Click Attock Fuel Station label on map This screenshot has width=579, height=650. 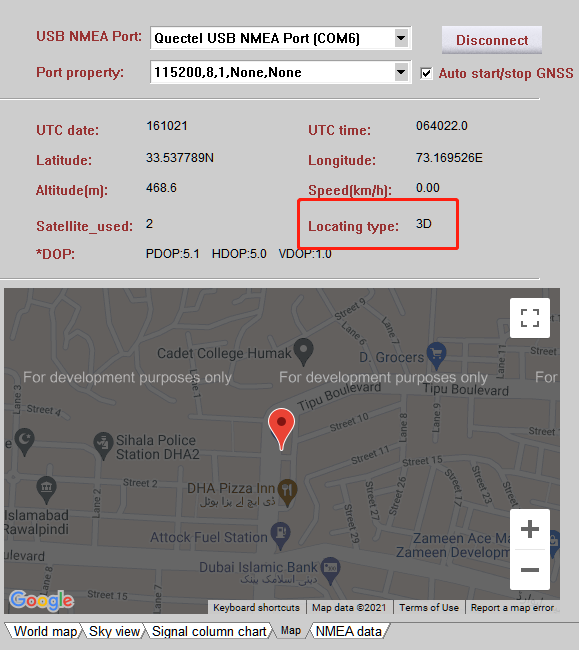point(208,537)
